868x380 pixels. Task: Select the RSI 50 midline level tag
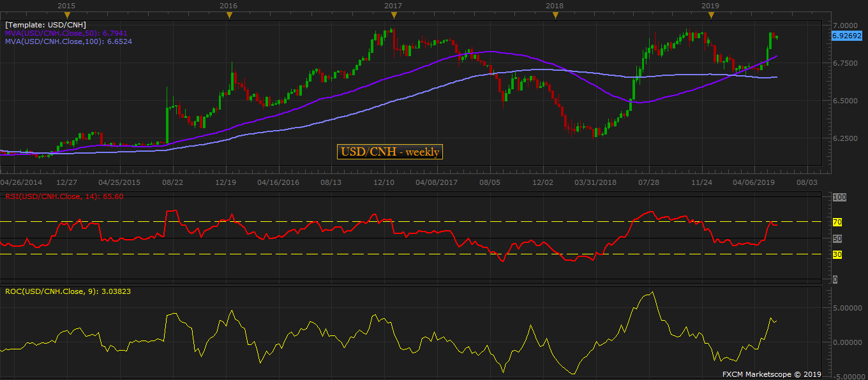click(837, 238)
